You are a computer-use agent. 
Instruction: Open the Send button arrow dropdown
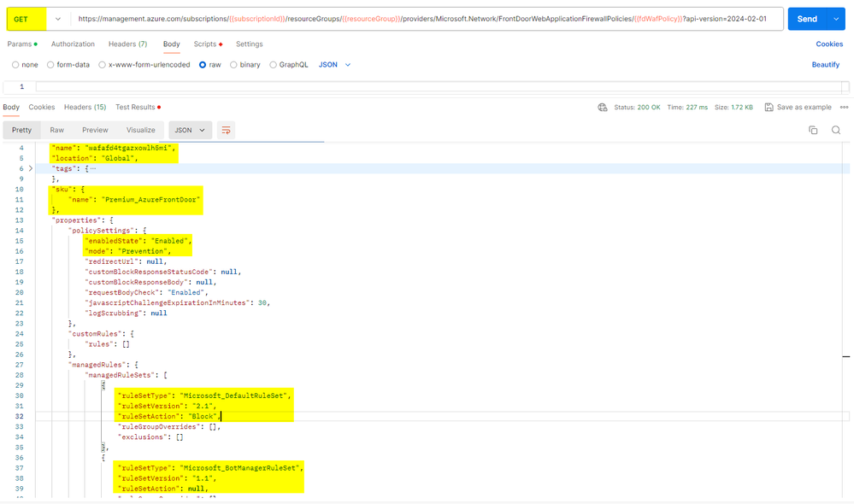(835, 19)
